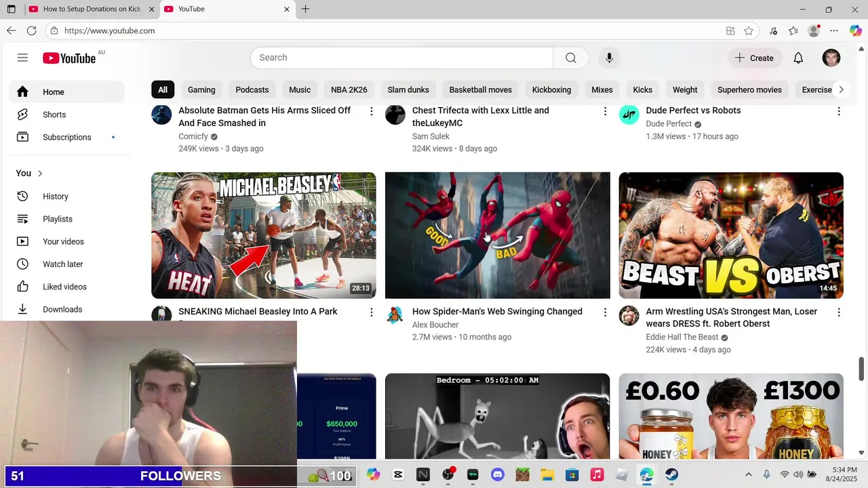The height and width of the screenshot is (488, 868).
Task: Open the Honey £0.60 vs £1300 thumbnail
Action: [731, 416]
